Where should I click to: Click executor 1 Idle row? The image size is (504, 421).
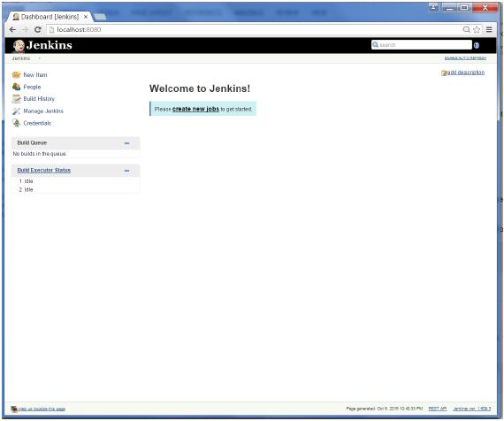click(75, 181)
